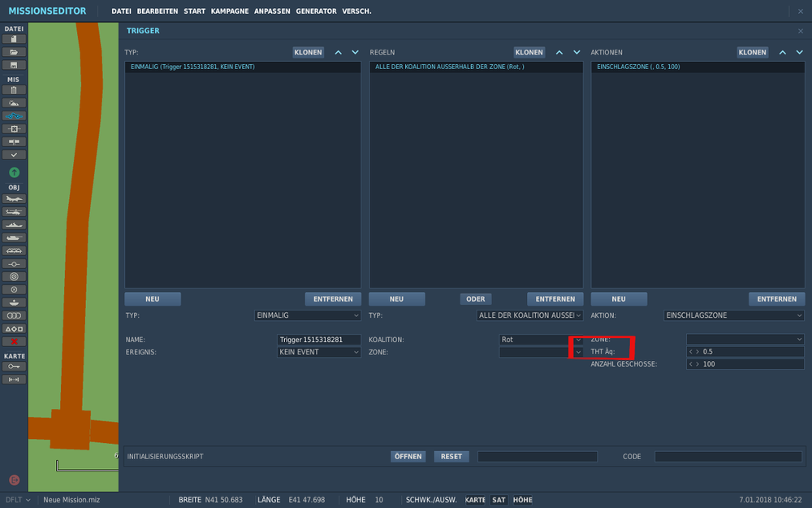
Task: Toggle the SAT map mode in status bar
Action: [499, 500]
